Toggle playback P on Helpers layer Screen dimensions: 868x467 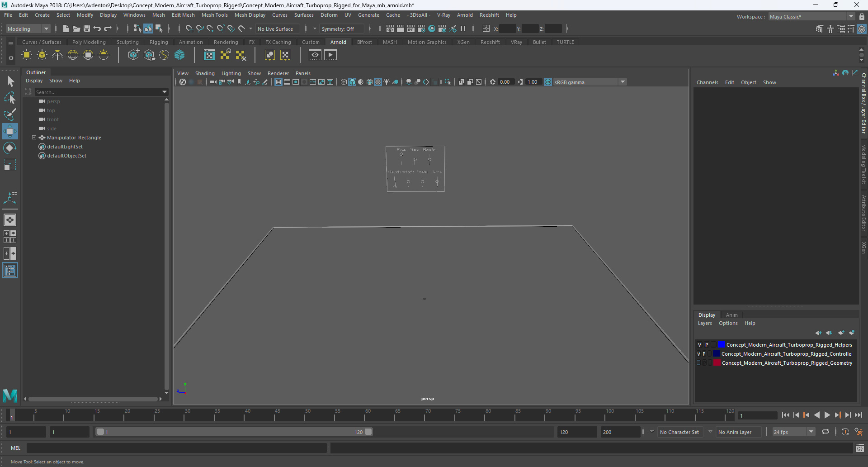pos(707,345)
